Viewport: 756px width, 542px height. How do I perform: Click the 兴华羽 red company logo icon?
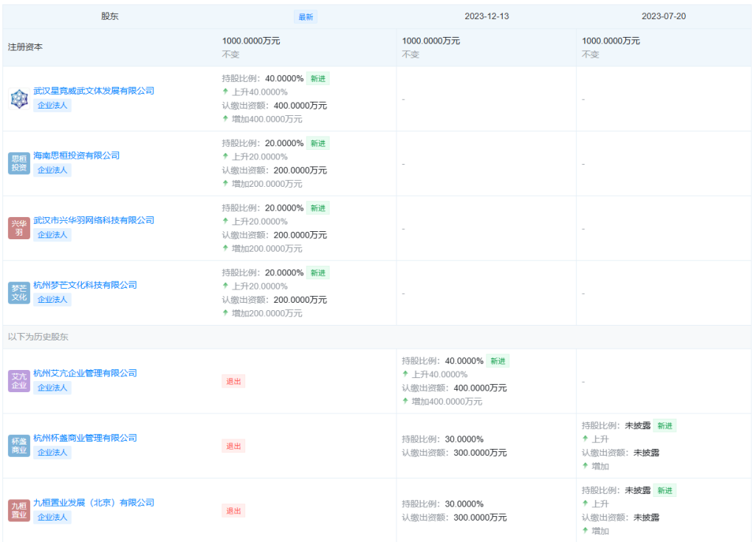[19, 228]
